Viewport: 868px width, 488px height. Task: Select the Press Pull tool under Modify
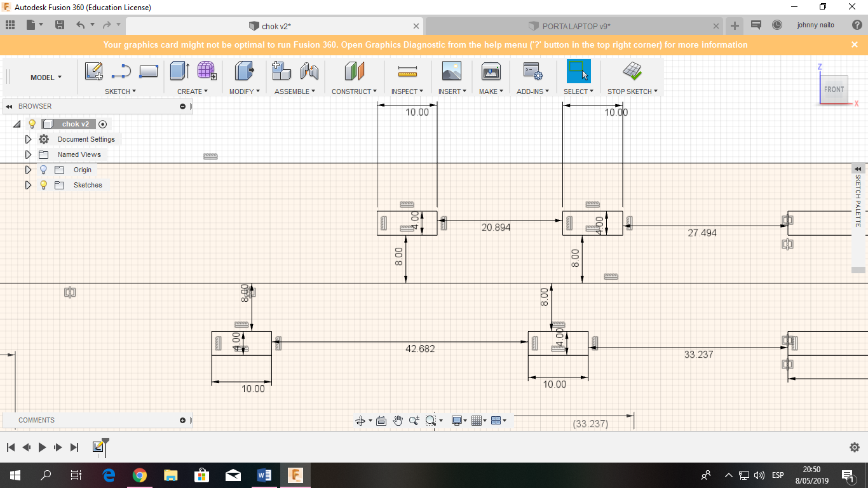click(x=244, y=71)
